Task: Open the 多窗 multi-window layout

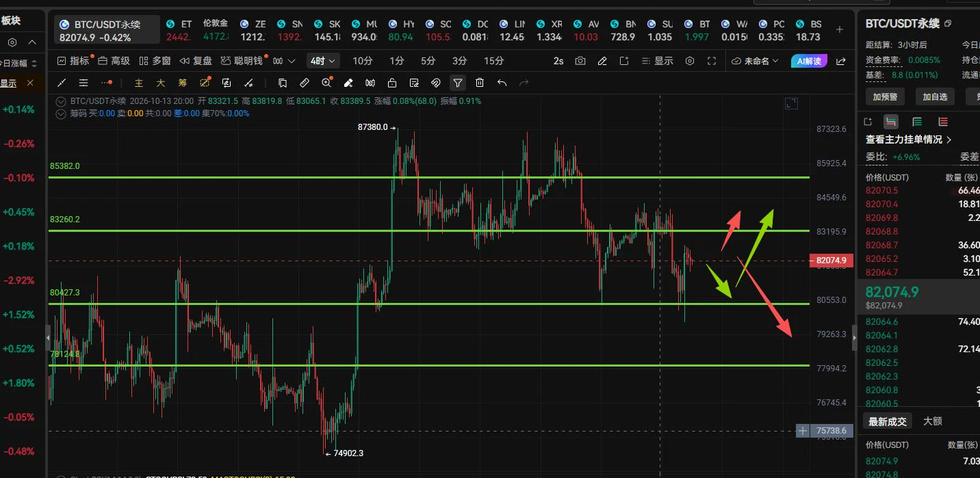Action: click(155, 61)
